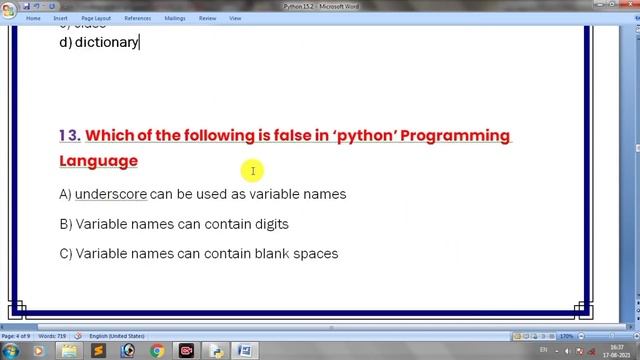The image size is (640, 360).
Task: Open Action Center flag tray icon
Action: coord(580,351)
